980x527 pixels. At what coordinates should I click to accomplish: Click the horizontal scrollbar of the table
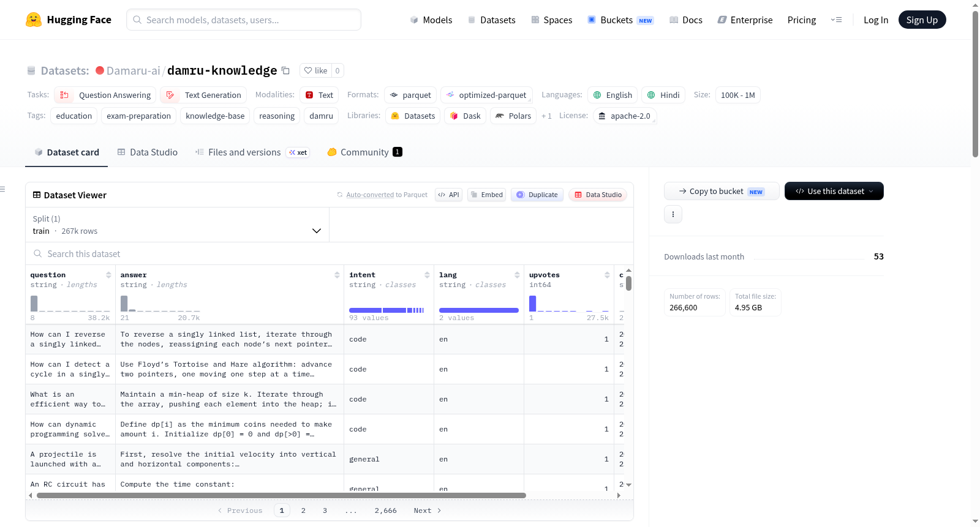(x=281, y=495)
